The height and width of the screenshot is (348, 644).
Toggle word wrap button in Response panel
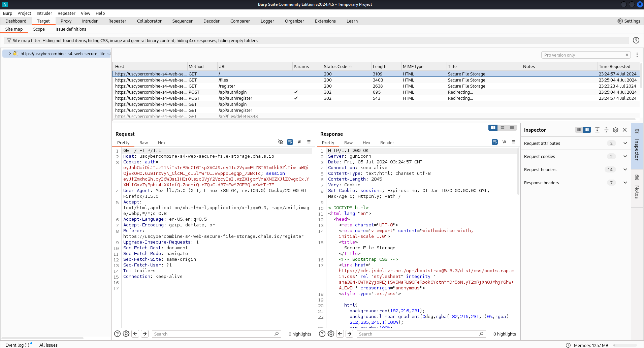(494, 142)
